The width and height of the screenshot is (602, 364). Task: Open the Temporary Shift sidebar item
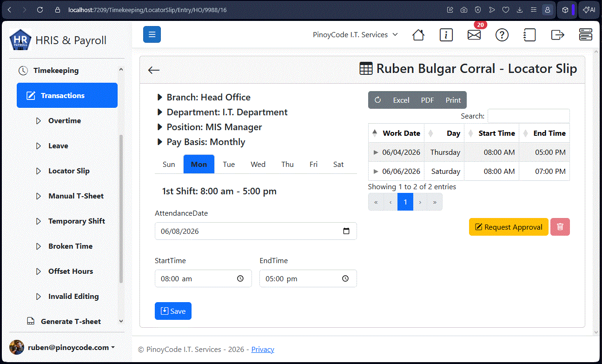[77, 221]
